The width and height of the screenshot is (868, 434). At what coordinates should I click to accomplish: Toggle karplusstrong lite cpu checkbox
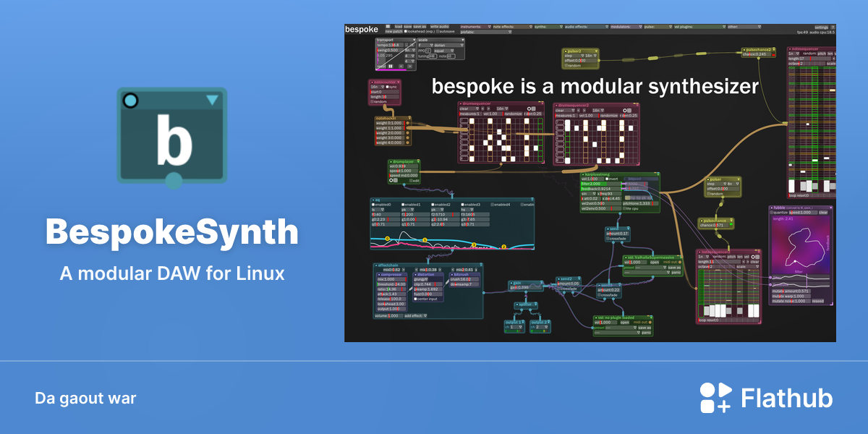click(625, 208)
